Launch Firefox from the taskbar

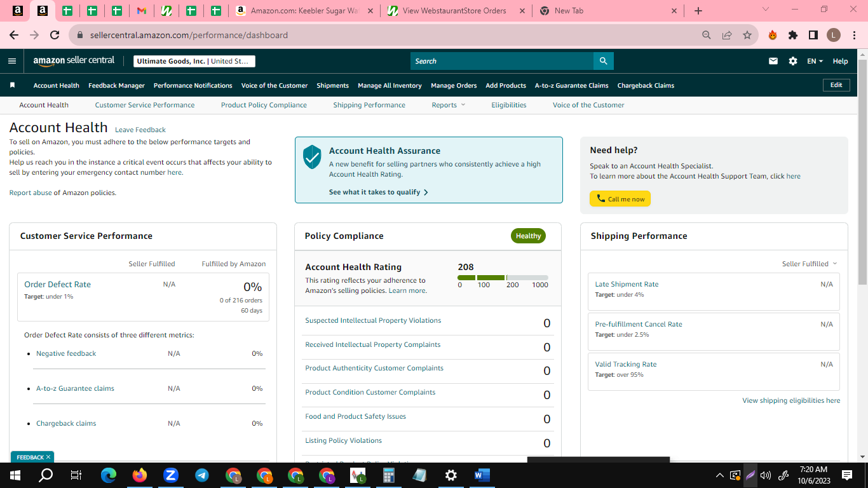(140, 475)
